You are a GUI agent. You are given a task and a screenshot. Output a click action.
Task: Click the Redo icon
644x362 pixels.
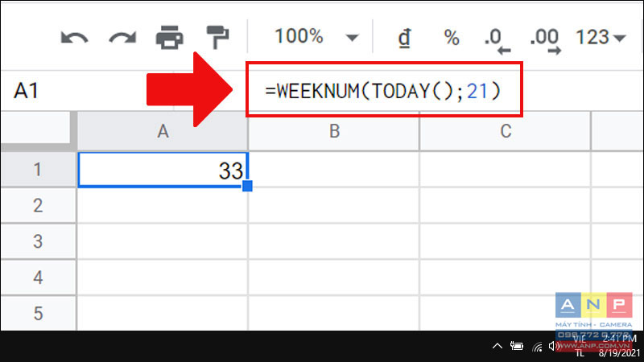[x=121, y=37]
